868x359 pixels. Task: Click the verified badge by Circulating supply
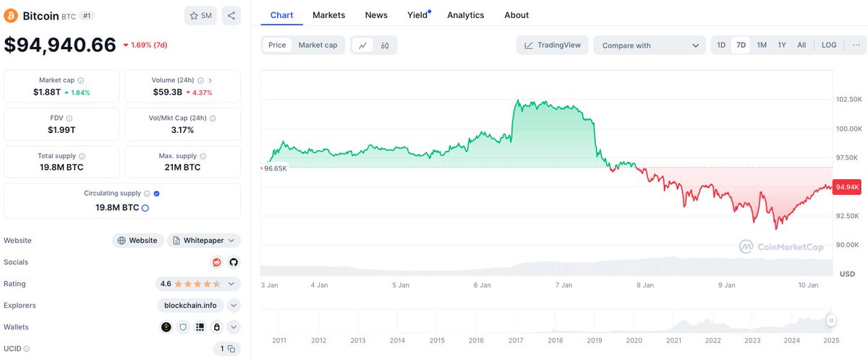[x=157, y=194]
